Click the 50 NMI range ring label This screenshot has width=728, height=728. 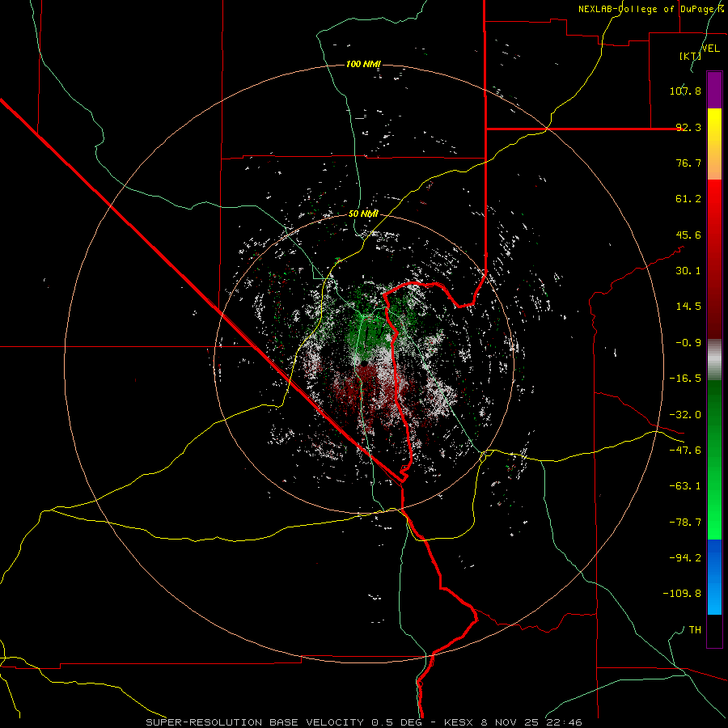point(363,214)
